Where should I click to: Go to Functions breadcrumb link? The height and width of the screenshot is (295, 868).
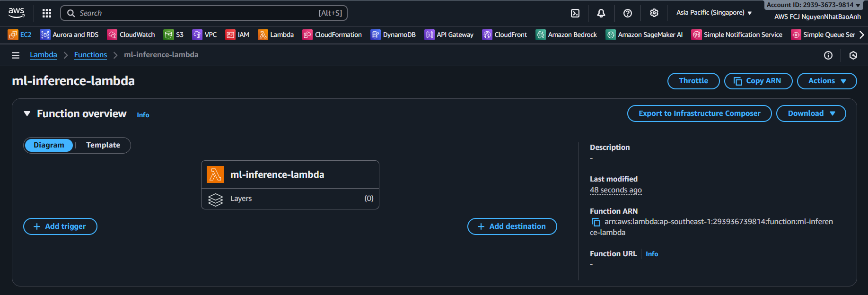90,55
